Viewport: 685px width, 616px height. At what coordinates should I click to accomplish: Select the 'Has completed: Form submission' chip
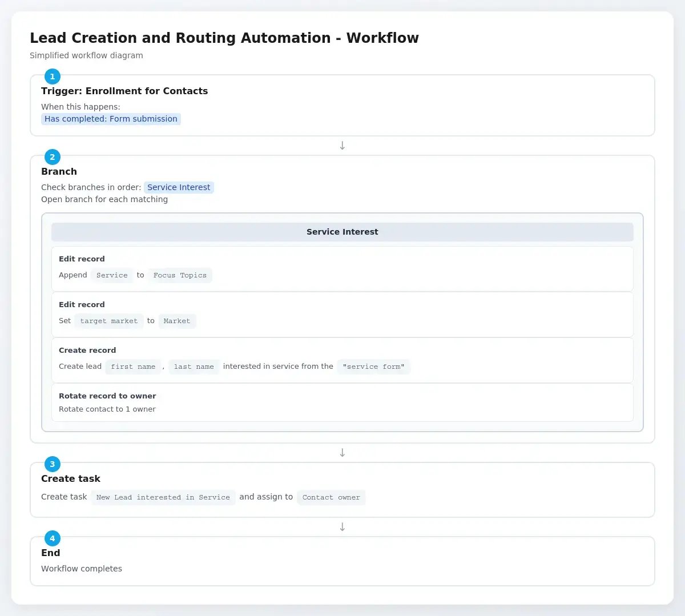tap(111, 119)
